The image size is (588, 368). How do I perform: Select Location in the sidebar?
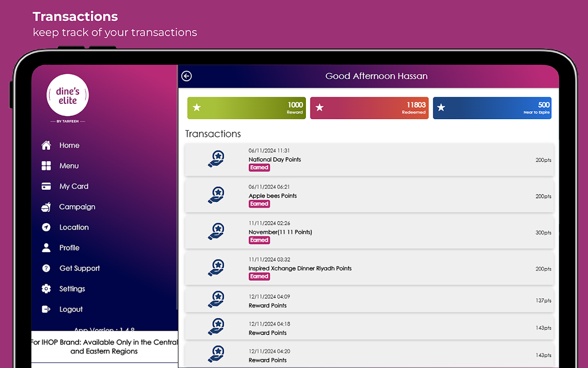point(74,227)
